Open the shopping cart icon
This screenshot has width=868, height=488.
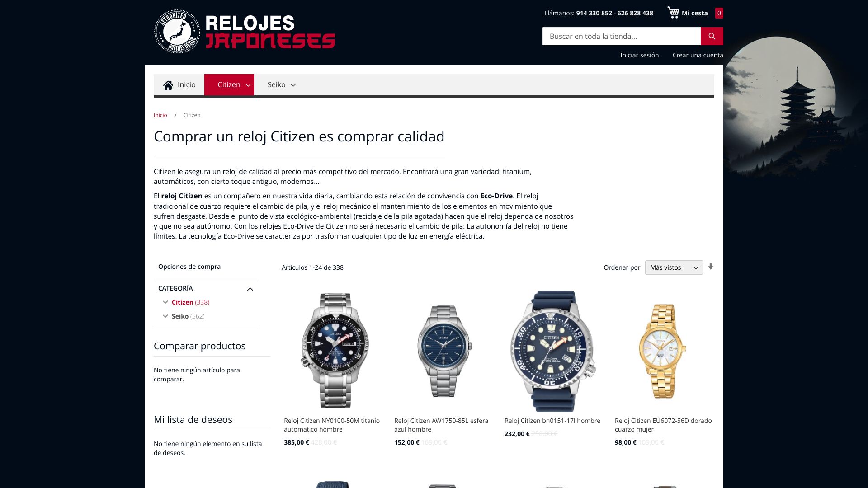click(673, 13)
